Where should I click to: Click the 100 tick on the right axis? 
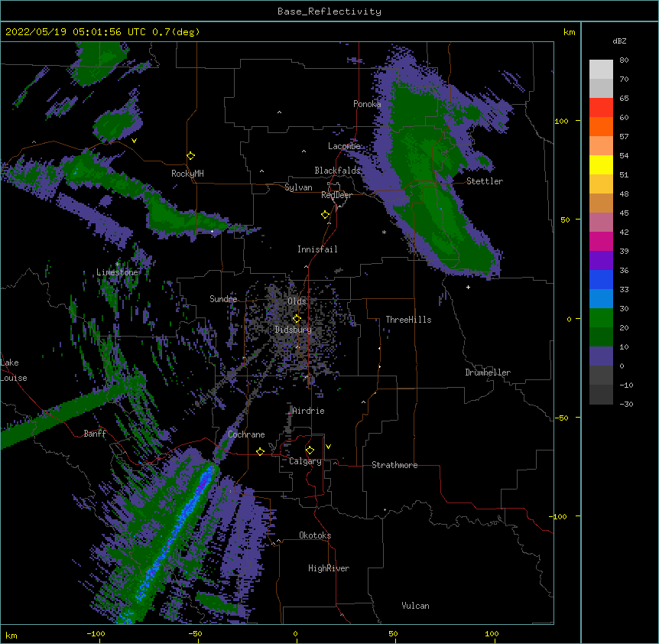(x=561, y=121)
